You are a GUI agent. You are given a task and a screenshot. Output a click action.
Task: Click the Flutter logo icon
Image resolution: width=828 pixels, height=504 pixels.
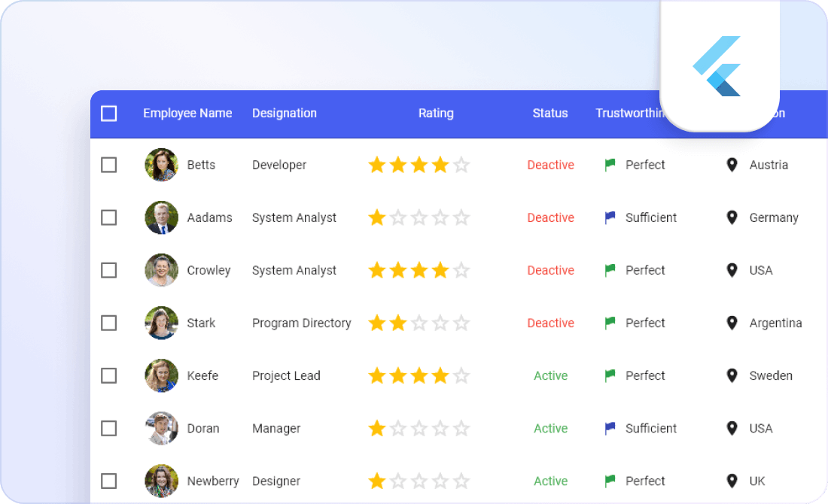[717, 66]
